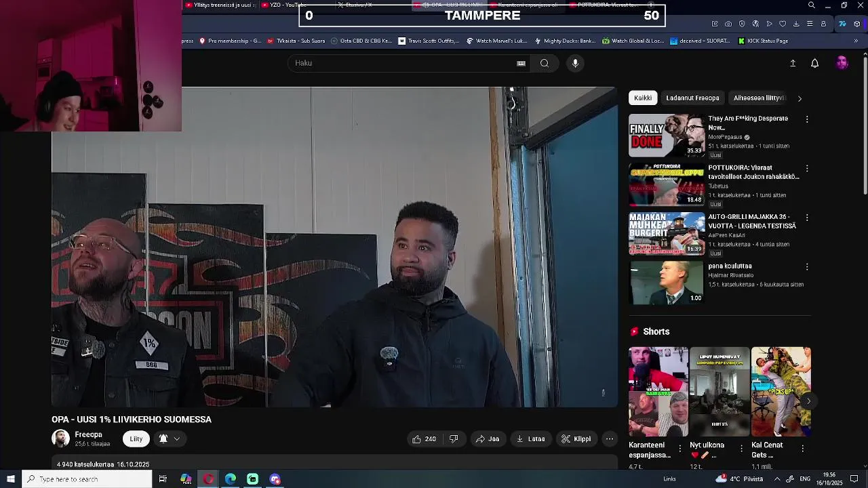Open 'Watch Global & Loc...' bookmark
The image size is (868, 488).
[x=633, y=41]
